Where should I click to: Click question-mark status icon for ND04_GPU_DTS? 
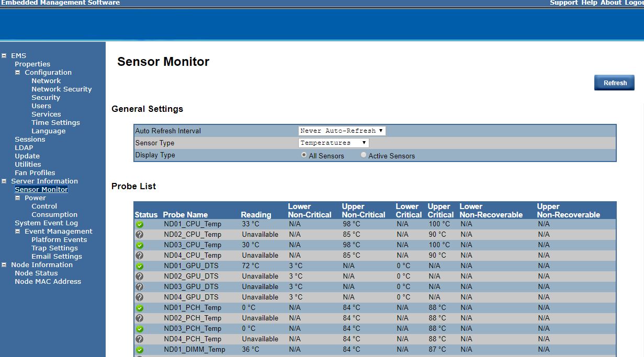tap(140, 297)
